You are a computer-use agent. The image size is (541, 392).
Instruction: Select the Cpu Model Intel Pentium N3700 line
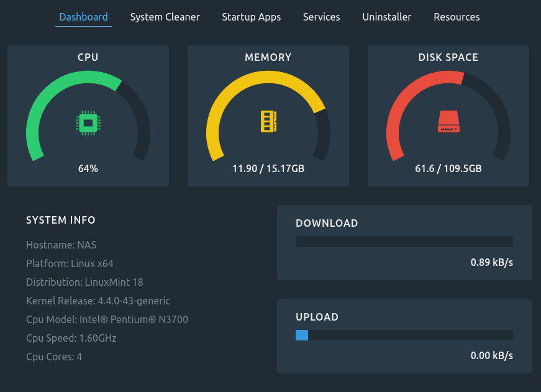coord(107,319)
